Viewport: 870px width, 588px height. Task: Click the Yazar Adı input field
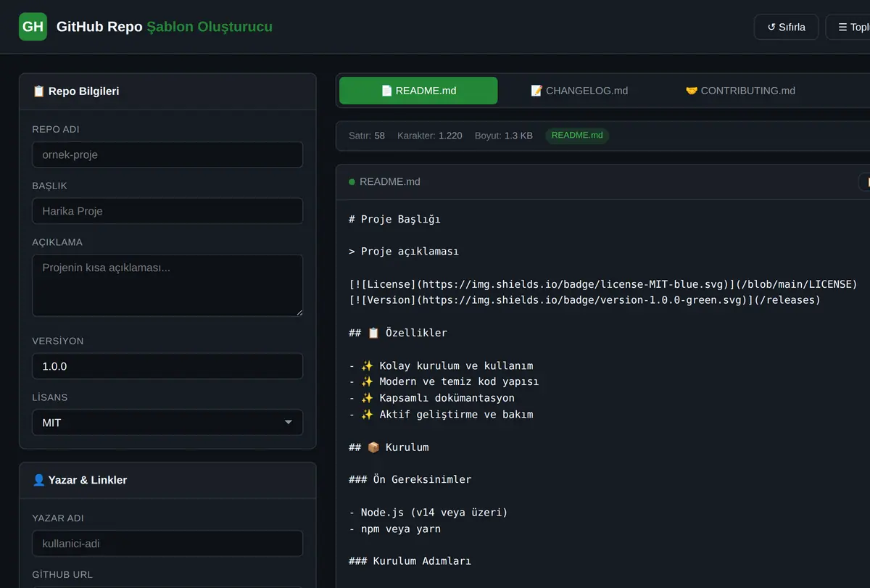[x=167, y=543]
